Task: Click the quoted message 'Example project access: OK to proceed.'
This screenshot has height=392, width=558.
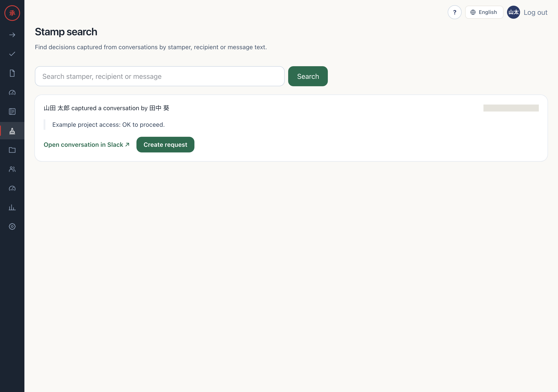Action: pyautogui.click(x=108, y=125)
